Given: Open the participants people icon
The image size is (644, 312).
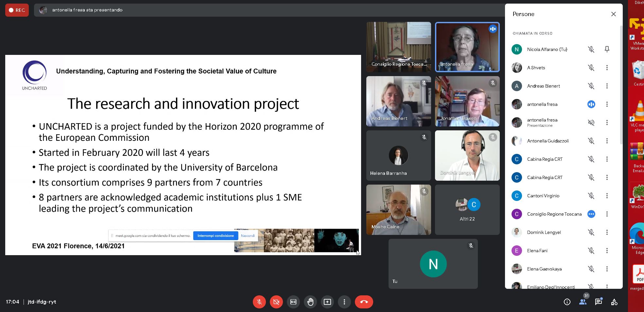Looking at the screenshot, I should click(583, 302).
